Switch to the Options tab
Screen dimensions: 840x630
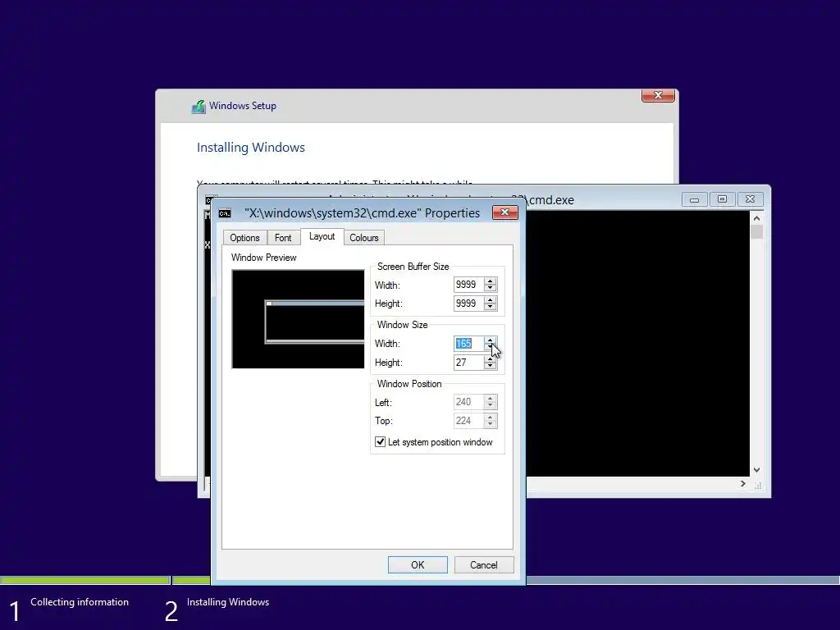pos(244,238)
